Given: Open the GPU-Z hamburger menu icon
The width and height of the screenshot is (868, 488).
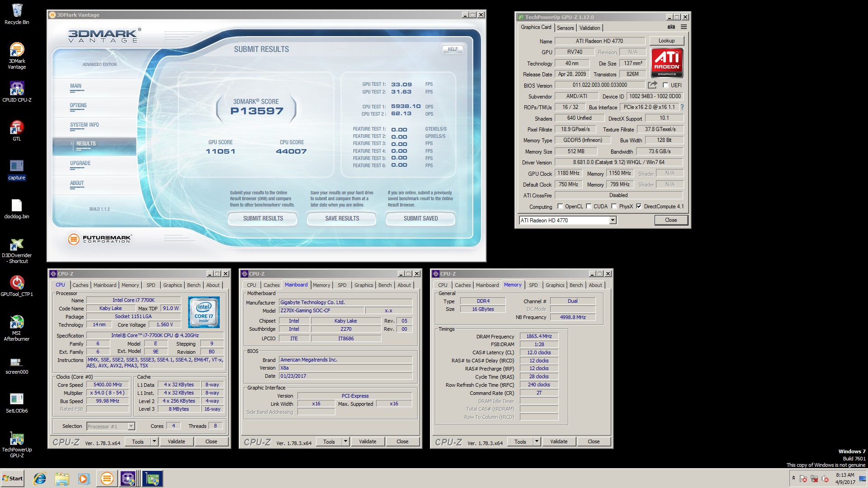Looking at the screenshot, I should tap(684, 27).
